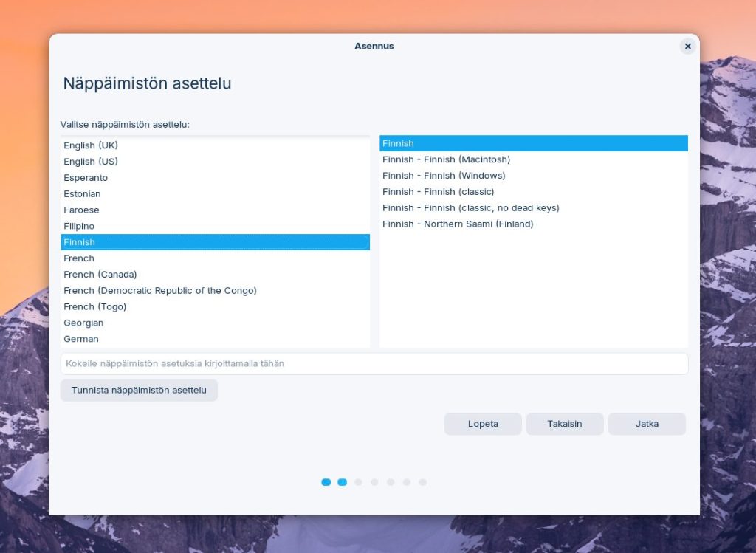This screenshot has height=553, width=756.
Task: Pick Faroese keyboard layout
Action: pyautogui.click(x=215, y=210)
